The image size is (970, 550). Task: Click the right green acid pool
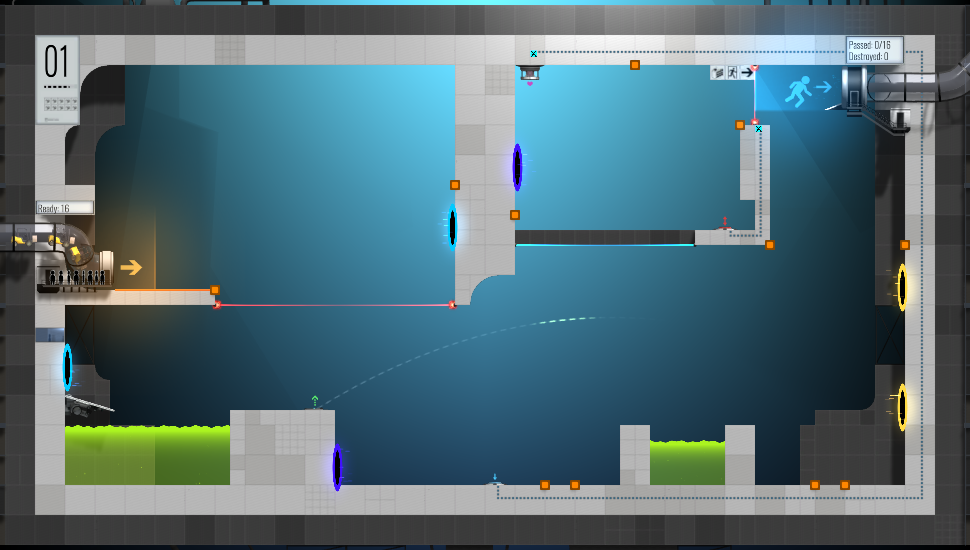(x=687, y=462)
